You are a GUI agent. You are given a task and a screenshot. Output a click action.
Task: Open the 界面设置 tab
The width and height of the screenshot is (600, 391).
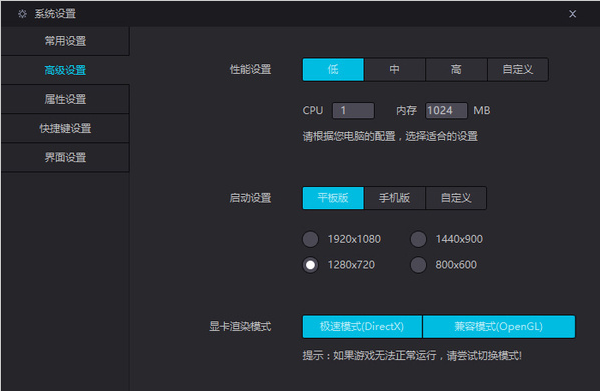[x=65, y=157]
